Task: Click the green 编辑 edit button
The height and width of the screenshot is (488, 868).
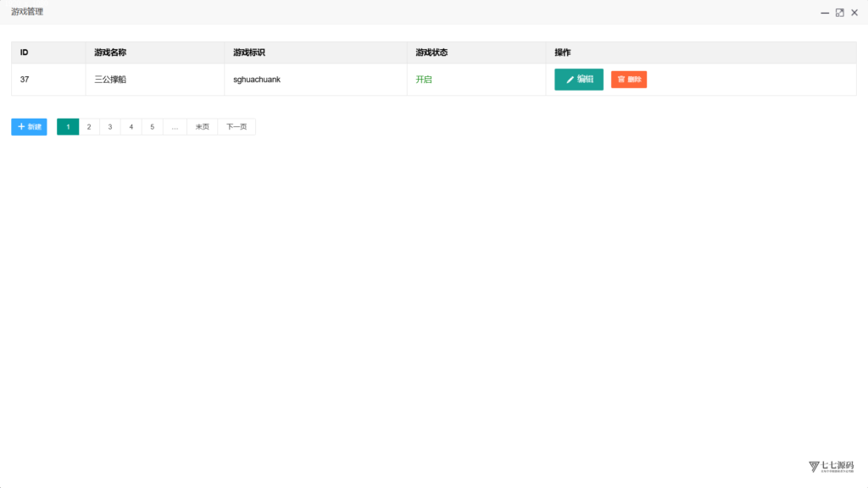Action: [x=578, y=79]
